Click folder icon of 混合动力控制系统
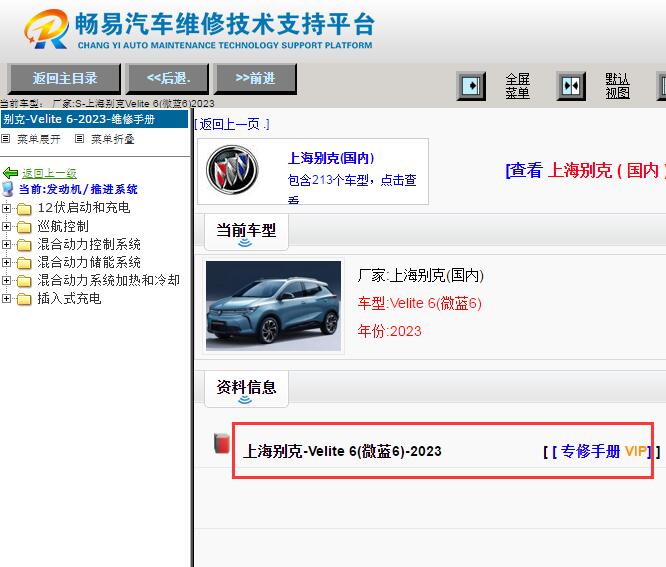Viewport: 666px width, 567px height. 24,245
